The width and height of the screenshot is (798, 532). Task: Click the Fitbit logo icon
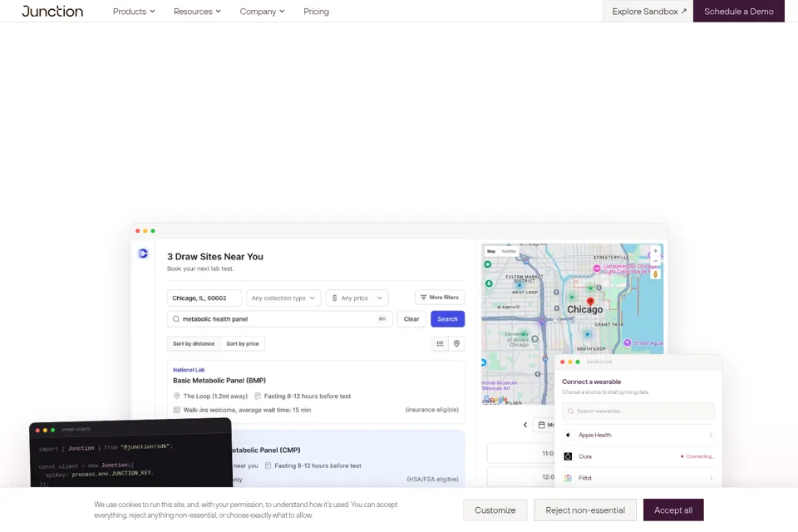pyautogui.click(x=568, y=477)
